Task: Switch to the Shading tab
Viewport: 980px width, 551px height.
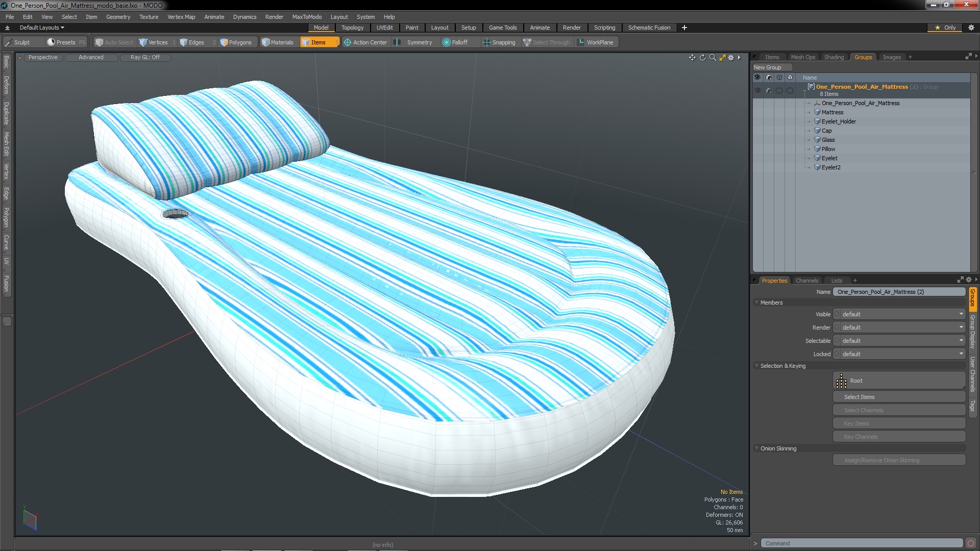Action: point(834,57)
